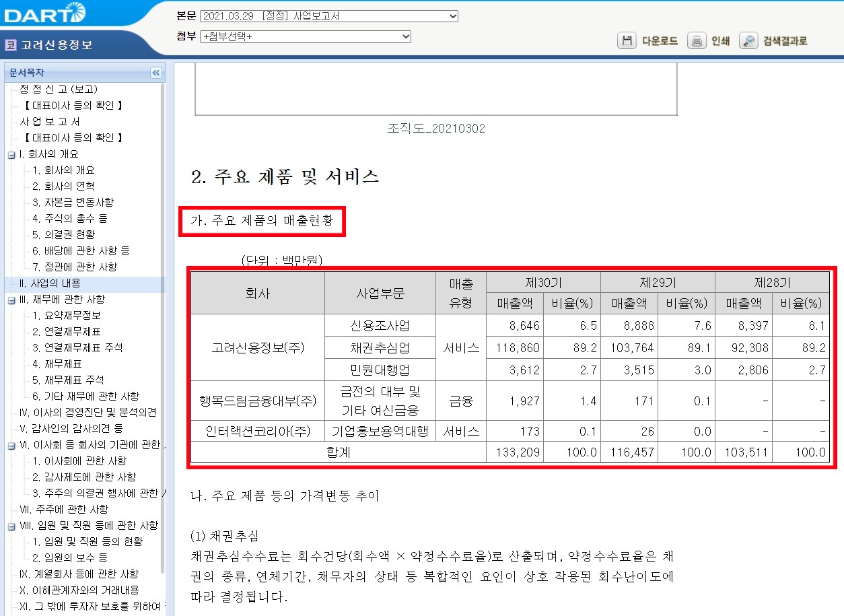Collapse the III. 재무에 관한 사항 tree node
Image resolution: width=844 pixels, height=616 pixels.
tap(11, 300)
